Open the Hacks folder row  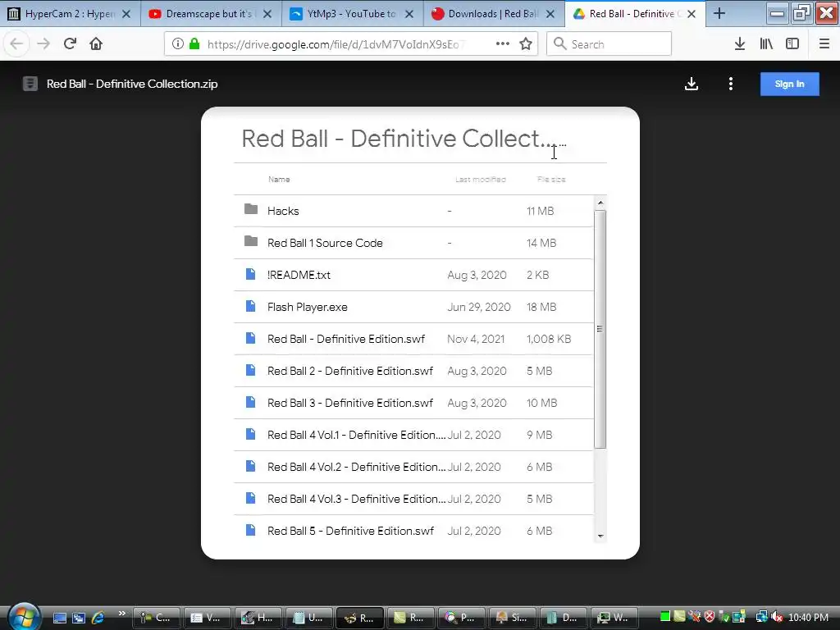[413, 211]
